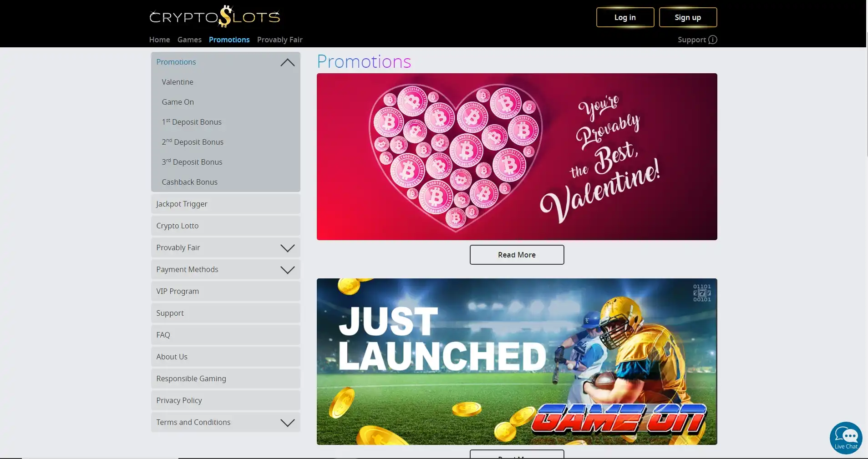The height and width of the screenshot is (459, 868).
Task: Open Provably Fair in top navigation
Action: click(x=279, y=40)
